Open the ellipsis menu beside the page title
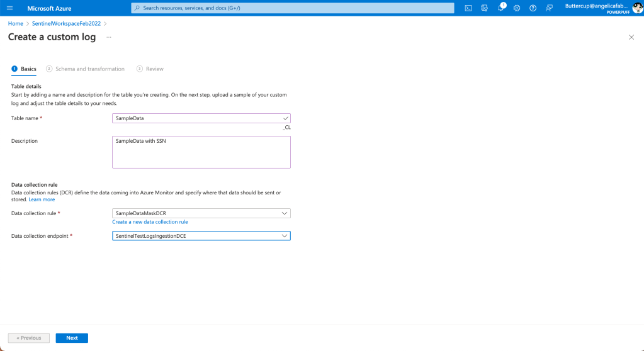 click(x=108, y=37)
